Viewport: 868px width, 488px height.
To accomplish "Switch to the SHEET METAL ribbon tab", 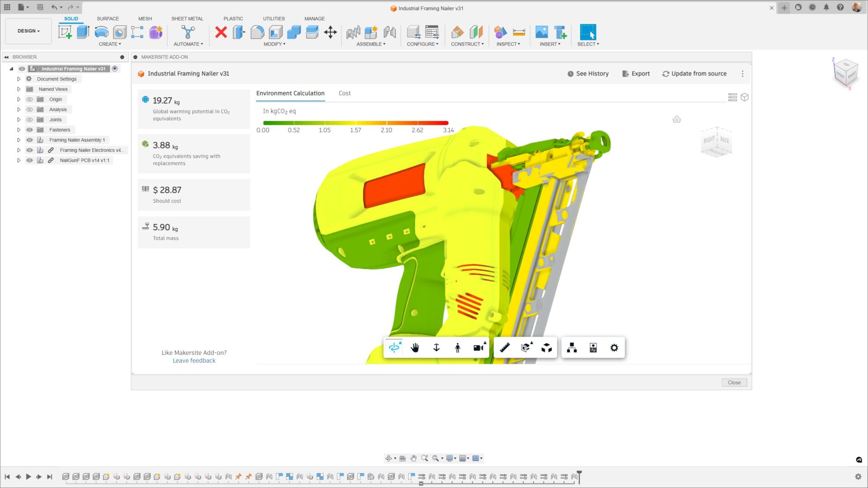I will pos(187,19).
